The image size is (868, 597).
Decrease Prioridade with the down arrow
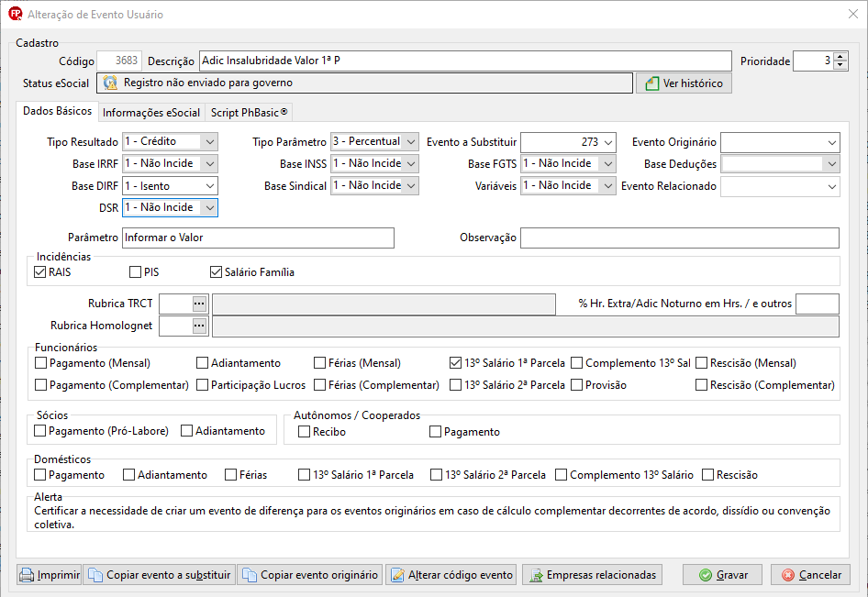tap(840, 65)
